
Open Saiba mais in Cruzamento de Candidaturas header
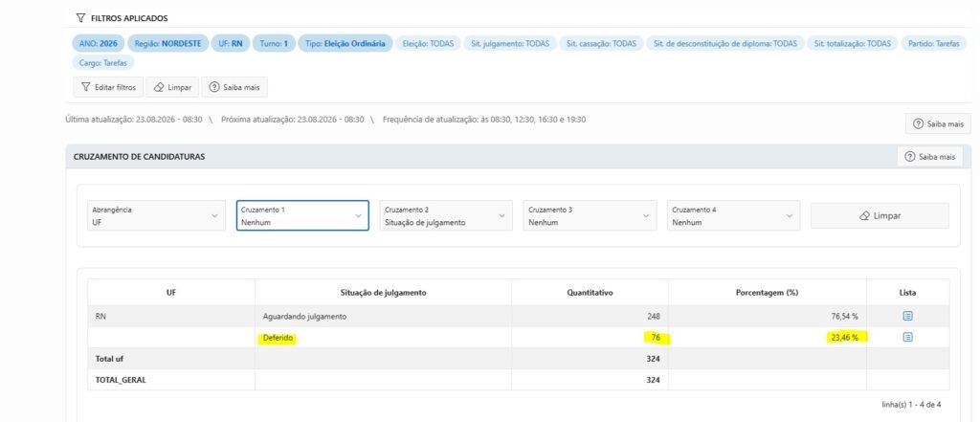(930, 157)
